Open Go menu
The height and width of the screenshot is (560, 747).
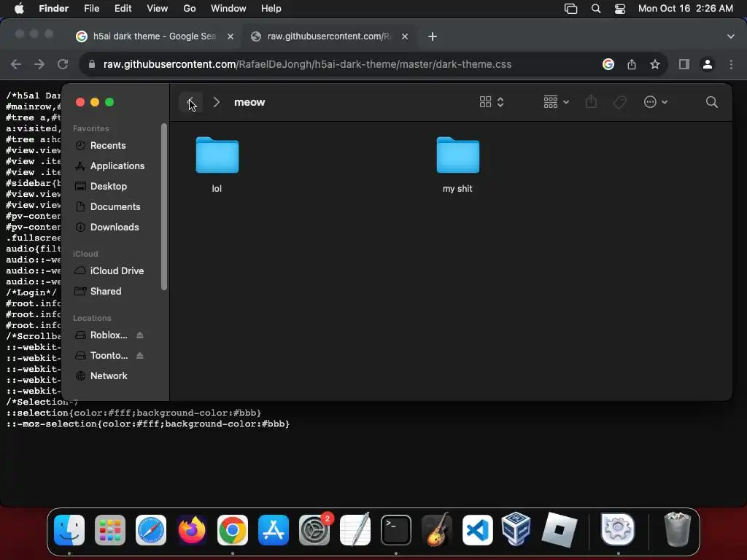tap(190, 9)
